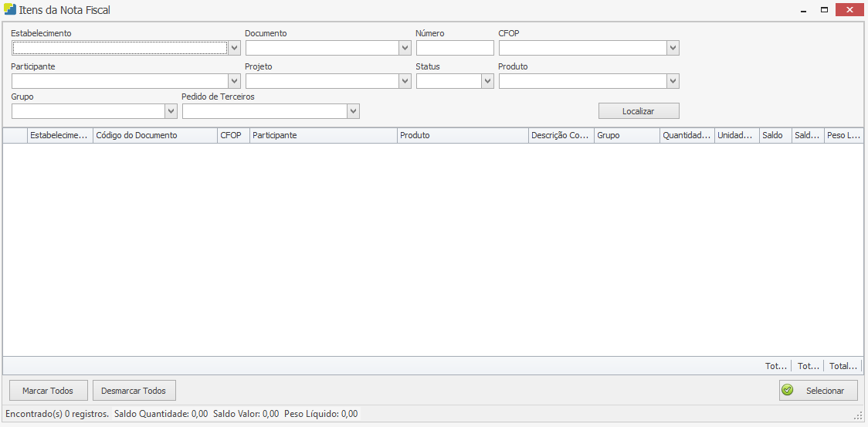The height and width of the screenshot is (427, 868).
Task: Open the Documento dropdown list
Action: coord(405,48)
